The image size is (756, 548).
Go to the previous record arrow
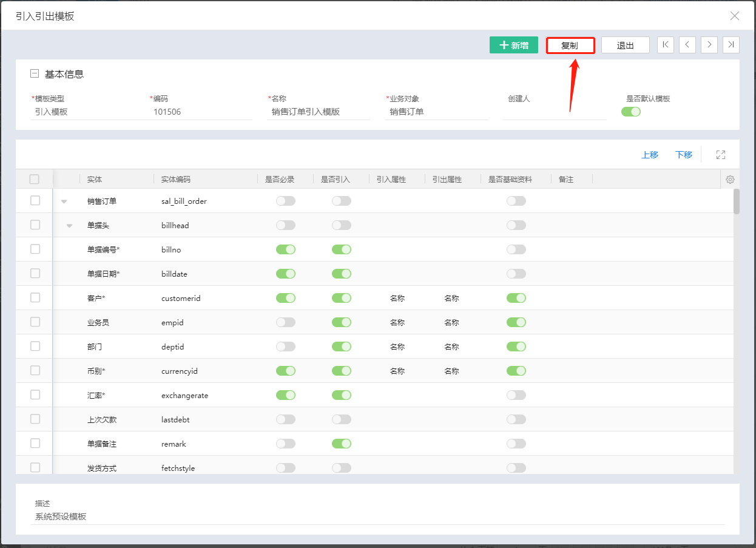[687, 45]
